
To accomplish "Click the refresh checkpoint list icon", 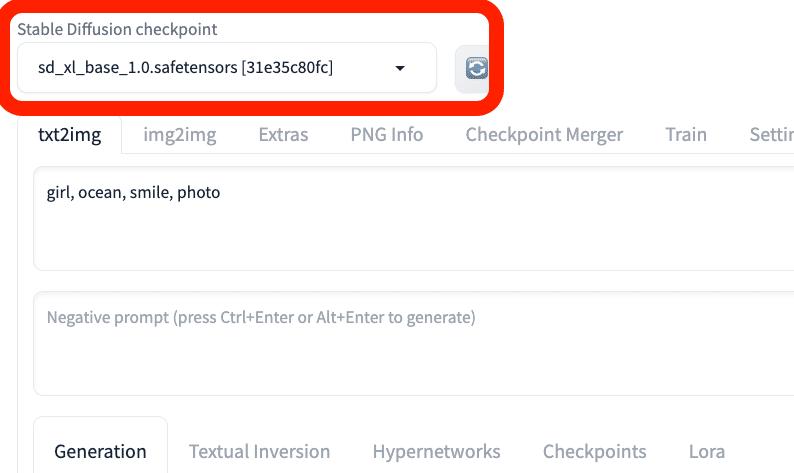I will [475, 68].
